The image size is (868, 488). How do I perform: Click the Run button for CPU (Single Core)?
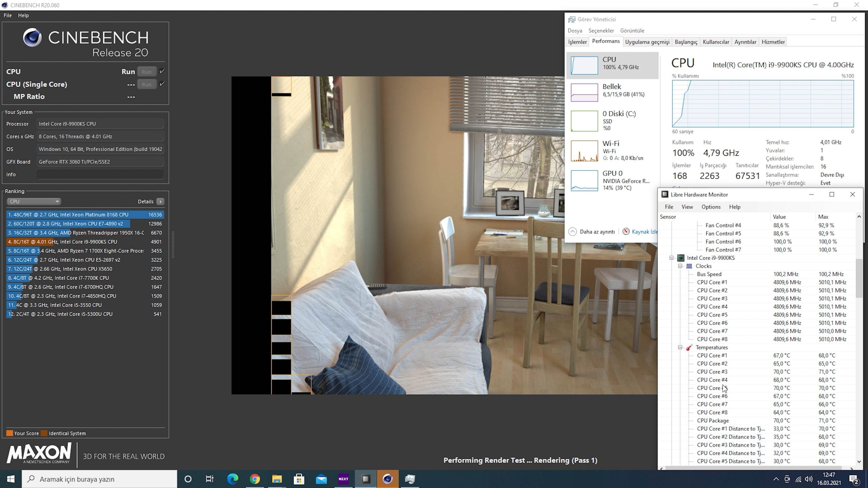tap(146, 84)
